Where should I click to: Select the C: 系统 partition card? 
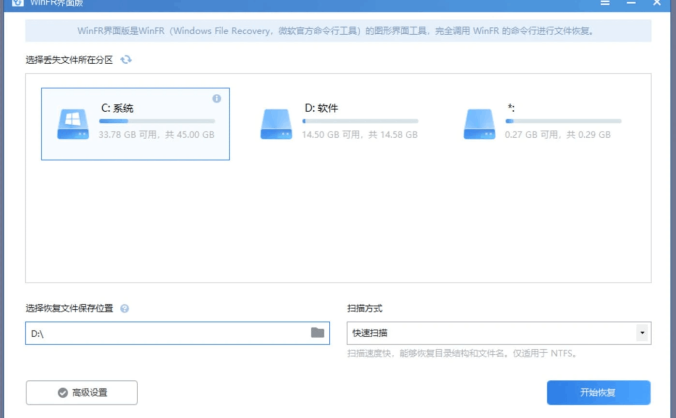click(x=135, y=124)
